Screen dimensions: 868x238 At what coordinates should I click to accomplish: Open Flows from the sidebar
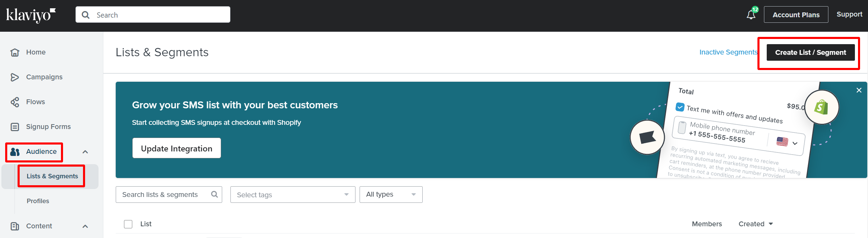pos(35,102)
